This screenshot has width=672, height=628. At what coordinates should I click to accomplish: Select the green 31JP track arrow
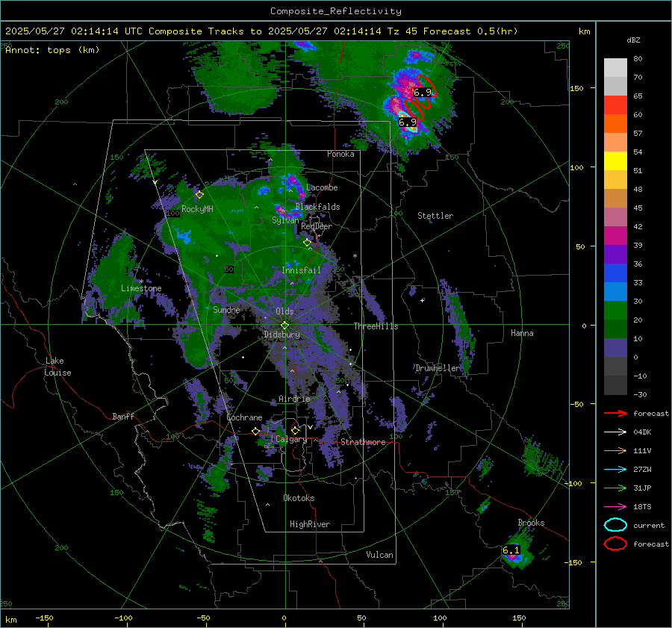615,488
